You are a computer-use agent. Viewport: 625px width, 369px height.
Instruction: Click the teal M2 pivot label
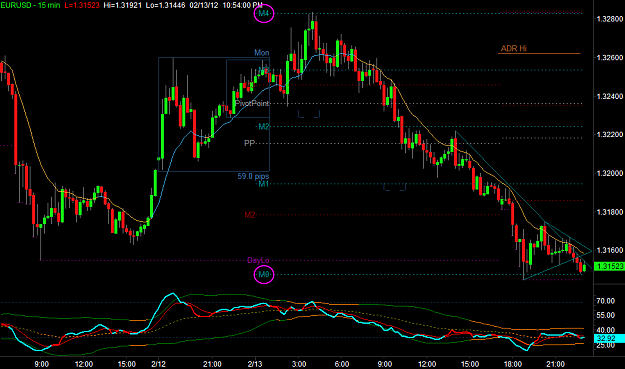264,127
